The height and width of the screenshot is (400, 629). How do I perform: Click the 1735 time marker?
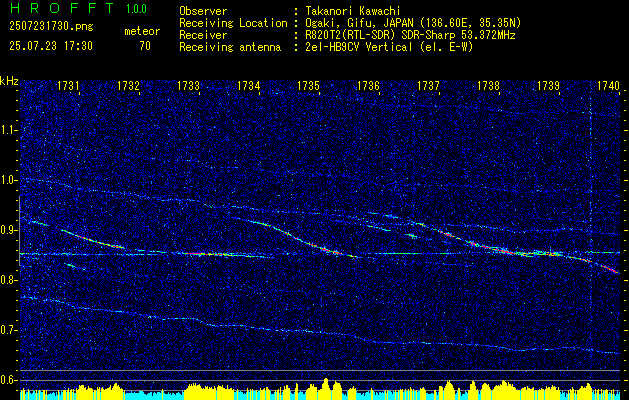pos(308,85)
